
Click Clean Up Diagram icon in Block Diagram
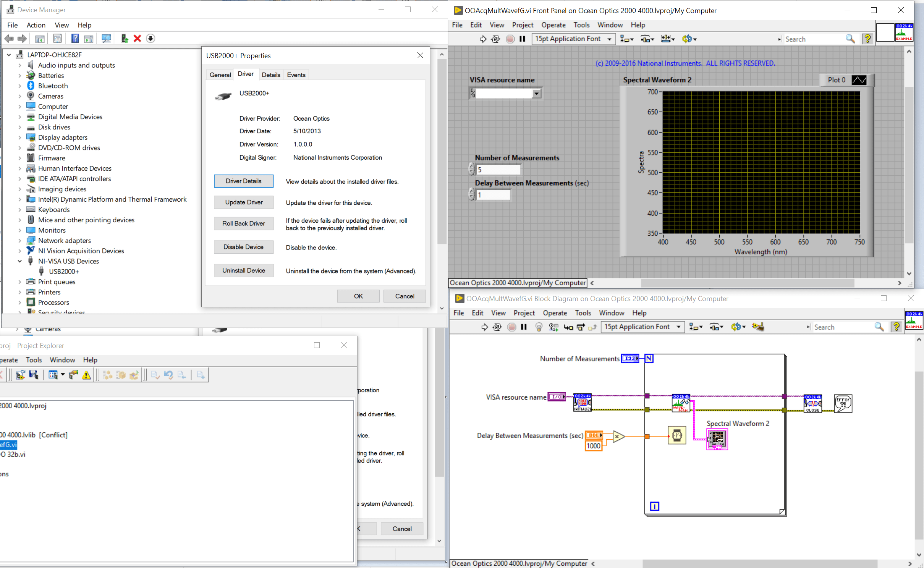(758, 327)
